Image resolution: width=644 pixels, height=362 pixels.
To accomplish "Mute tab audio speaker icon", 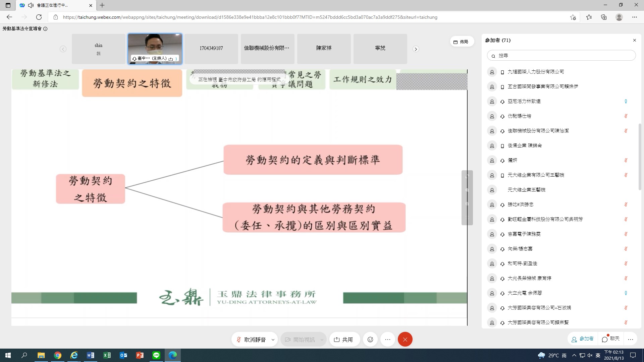I will [31, 5].
